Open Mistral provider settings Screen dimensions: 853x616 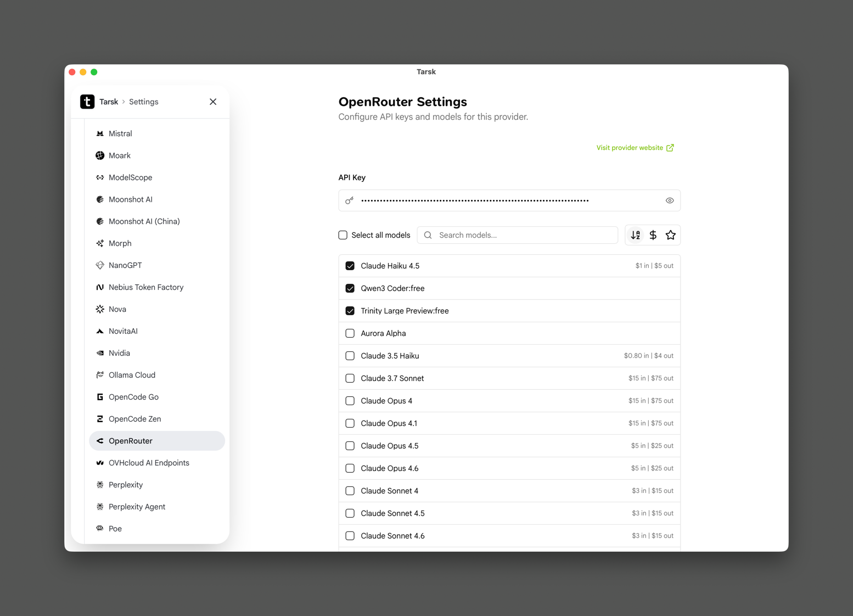(x=120, y=133)
